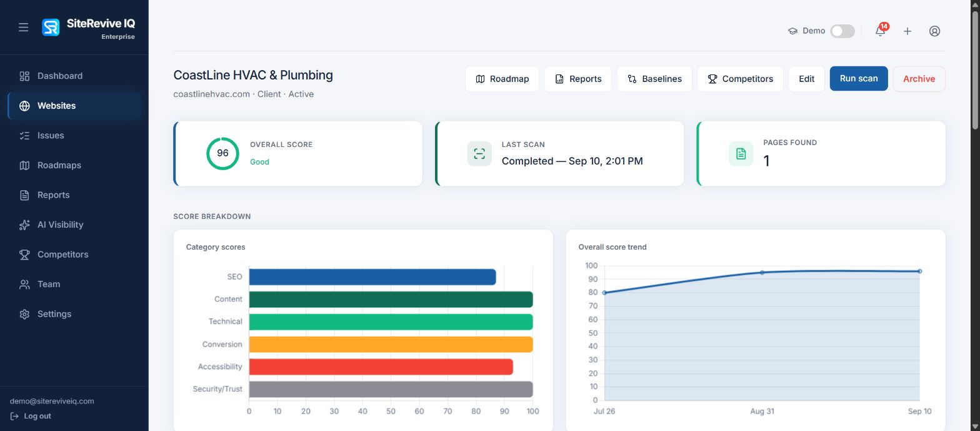Click the Demo graduation cap icon

[x=792, y=31]
